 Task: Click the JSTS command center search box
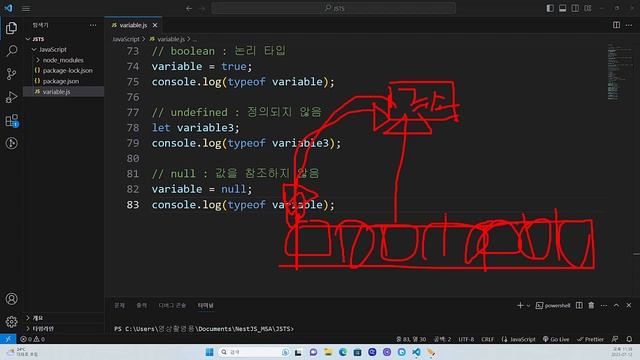(333, 8)
